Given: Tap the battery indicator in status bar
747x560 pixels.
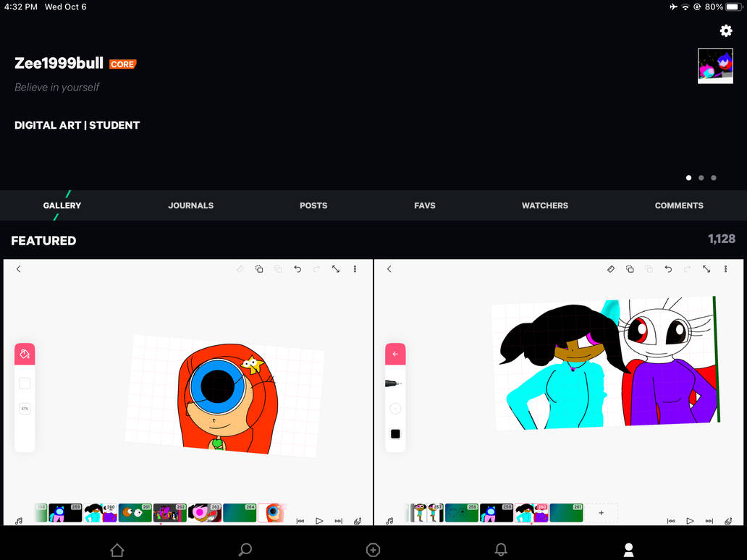Looking at the screenshot, I should pos(734,7).
